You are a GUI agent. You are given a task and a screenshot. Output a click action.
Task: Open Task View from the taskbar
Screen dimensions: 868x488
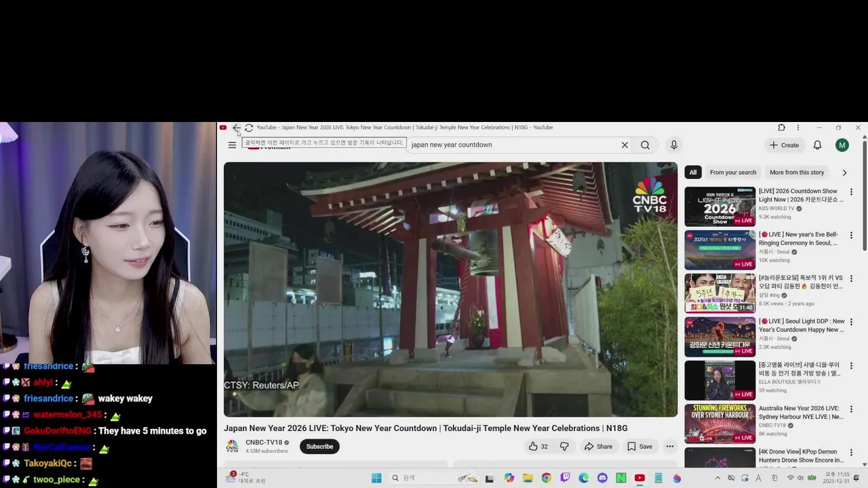pos(490,478)
